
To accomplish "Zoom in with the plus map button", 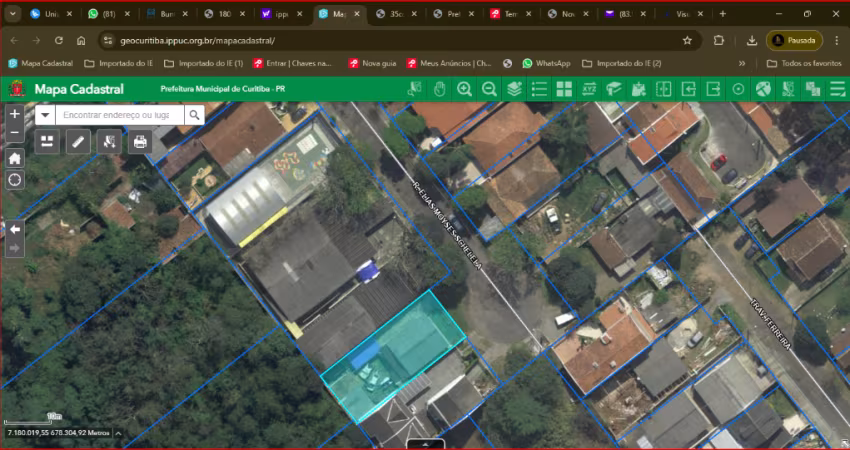I will click(x=15, y=114).
